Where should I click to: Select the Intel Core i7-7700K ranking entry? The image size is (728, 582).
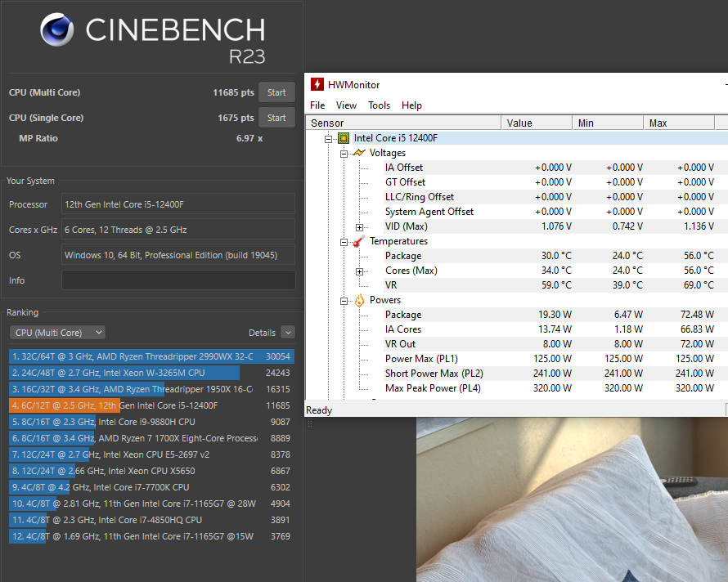pyautogui.click(x=151, y=487)
